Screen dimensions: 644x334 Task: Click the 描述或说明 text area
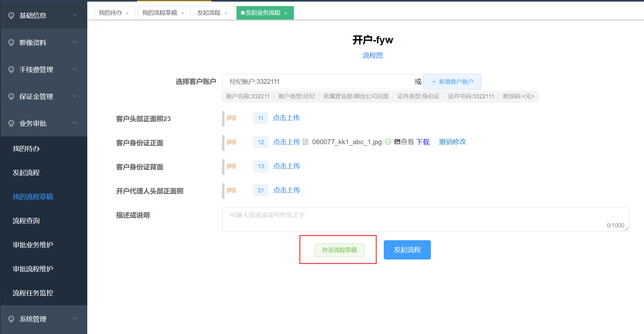tap(425, 219)
